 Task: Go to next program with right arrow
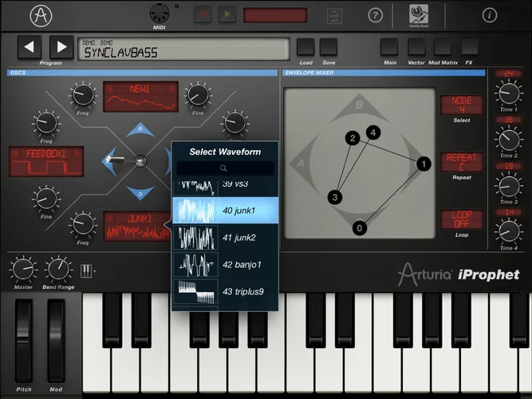pos(61,47)
